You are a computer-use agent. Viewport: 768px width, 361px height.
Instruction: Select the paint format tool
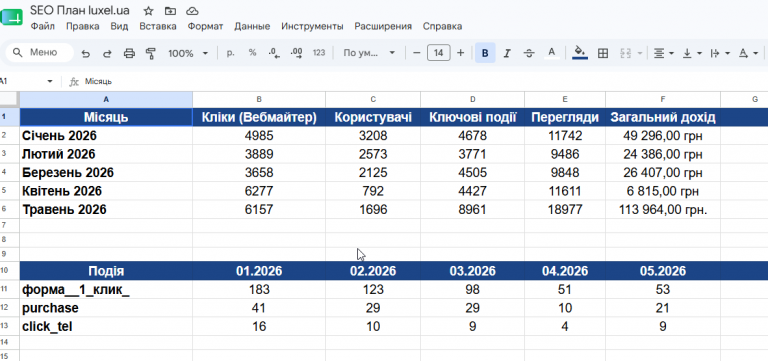tap(151, 53)
